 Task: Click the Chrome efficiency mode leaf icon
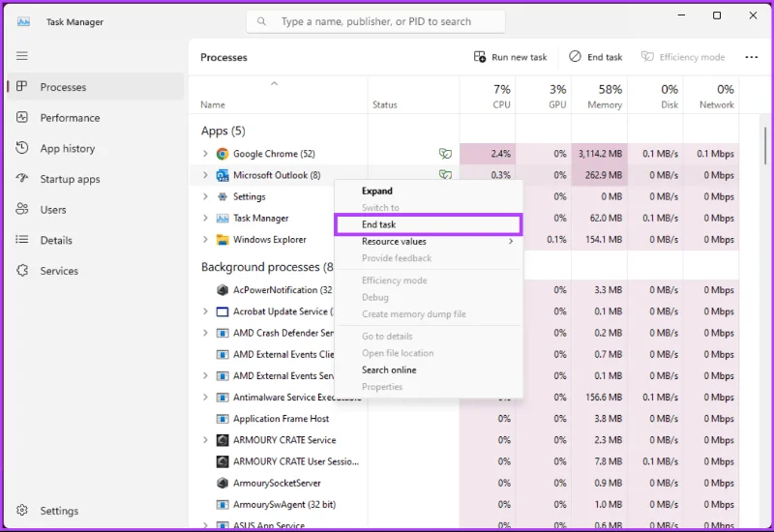(x=445, y=154)
